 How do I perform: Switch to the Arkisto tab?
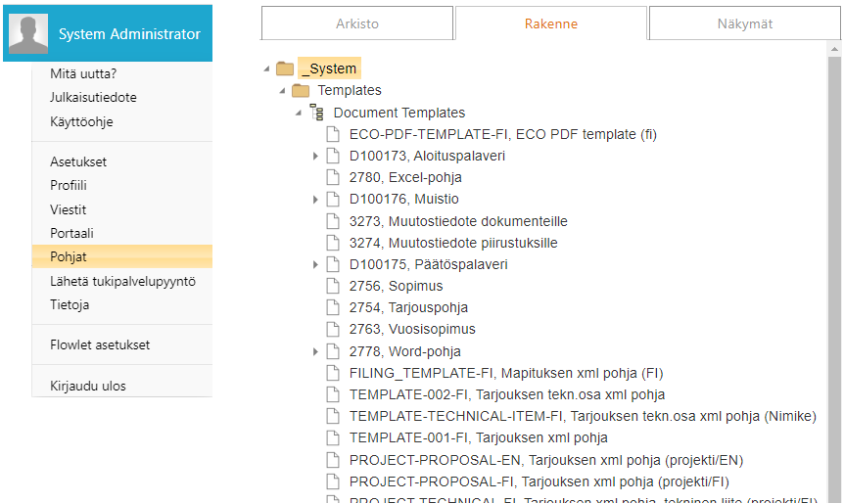(x=356, y=23)
